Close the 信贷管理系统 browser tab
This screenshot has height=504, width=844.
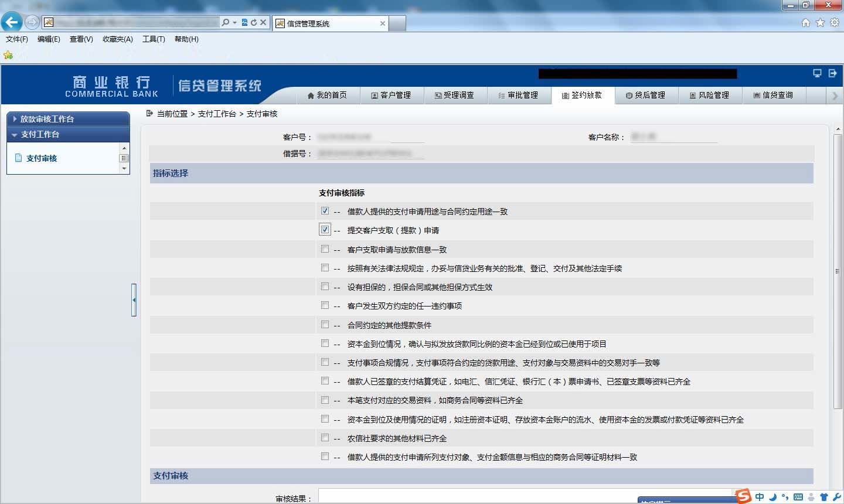[383, 23]
